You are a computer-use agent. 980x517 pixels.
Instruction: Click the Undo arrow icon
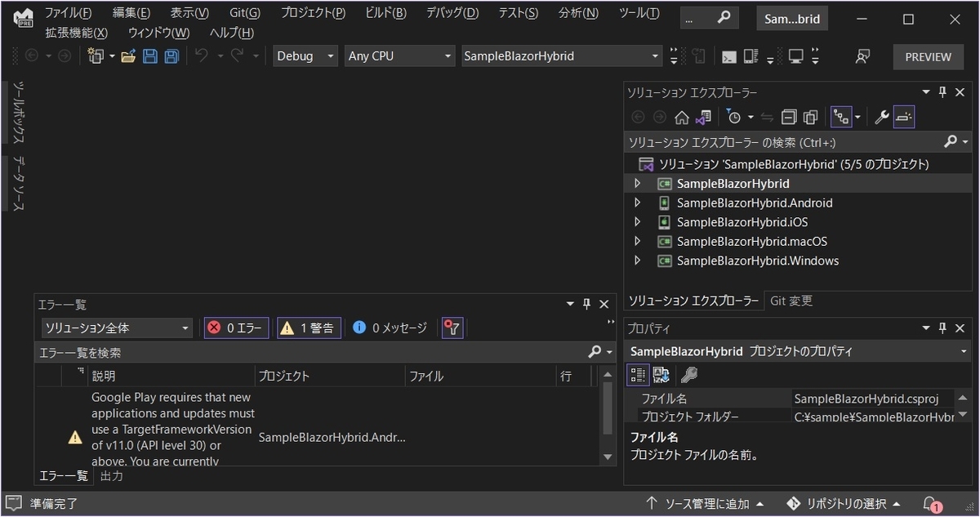[201, 56]
